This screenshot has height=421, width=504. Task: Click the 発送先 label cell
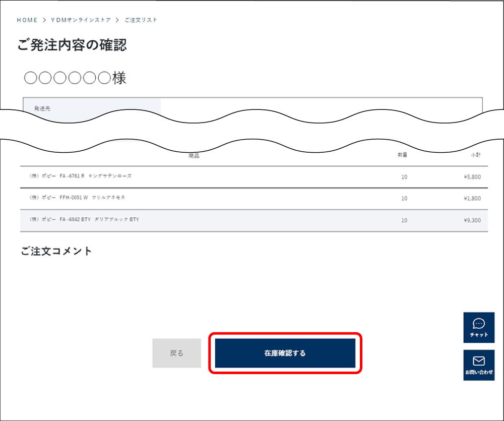click(x=92, y=108)
